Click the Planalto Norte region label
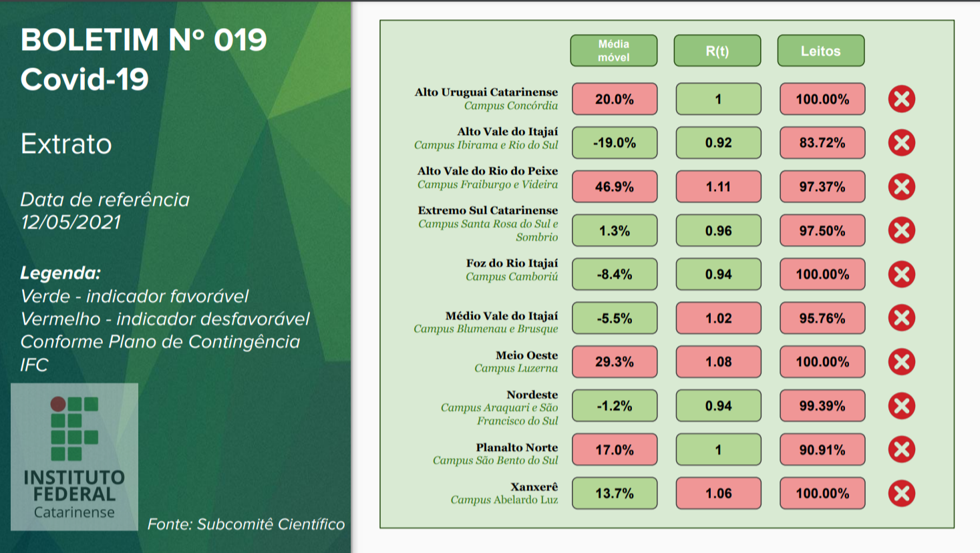Screen dimensions: 980x553 click(516, 447)
